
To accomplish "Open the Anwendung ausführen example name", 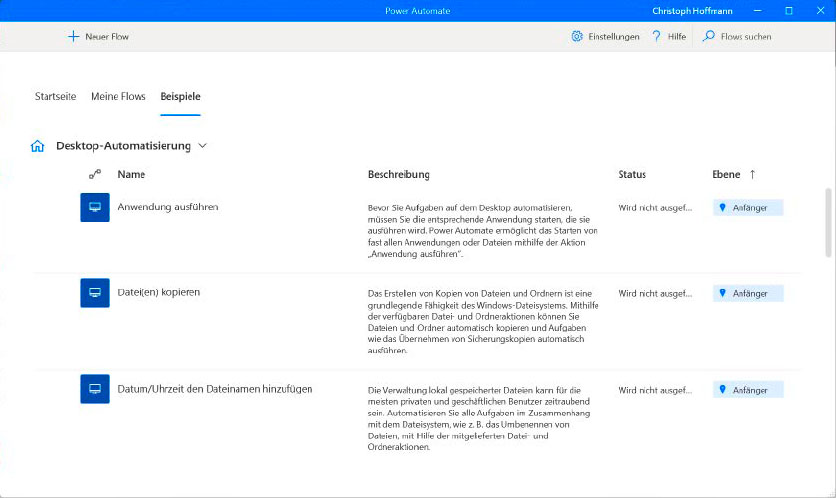I will click(168, 207).
